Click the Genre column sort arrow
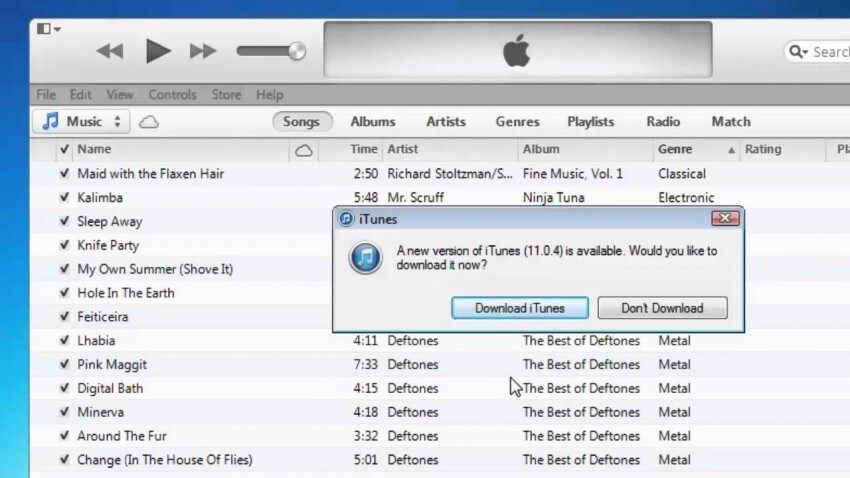Image resolution: width=850 pixels, height=478 pixels. (x=731, y=150)
